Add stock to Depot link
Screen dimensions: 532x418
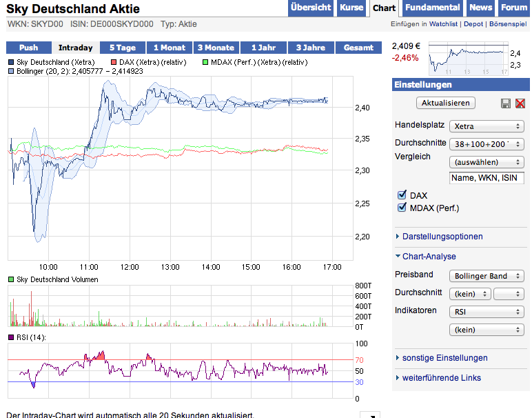pyautogui.click(x=473, y=24)
